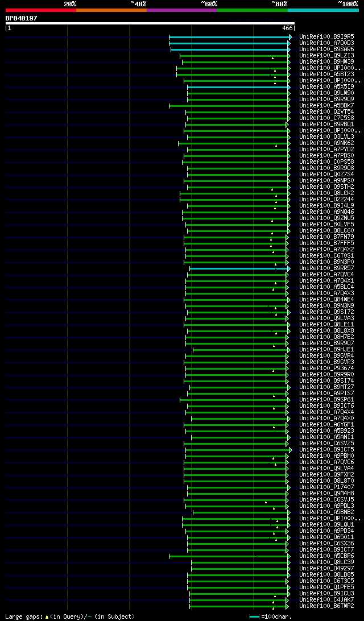
Task: Select the UniRef100_B9ICT5 label
Action: pos(327,449)
